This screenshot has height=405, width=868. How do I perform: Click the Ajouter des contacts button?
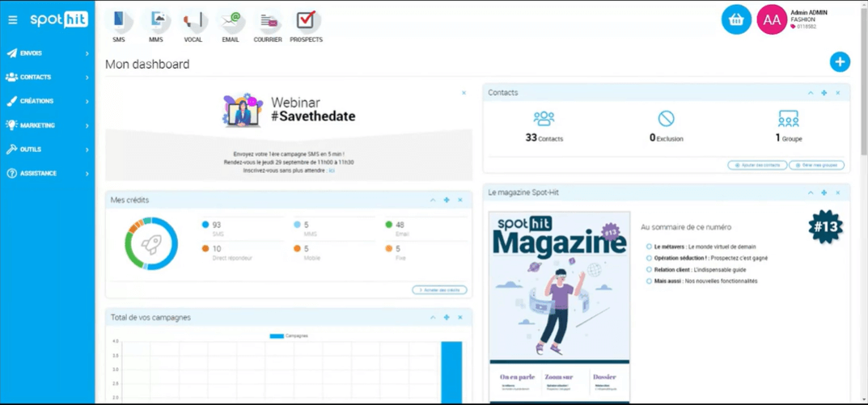(757, 165)
